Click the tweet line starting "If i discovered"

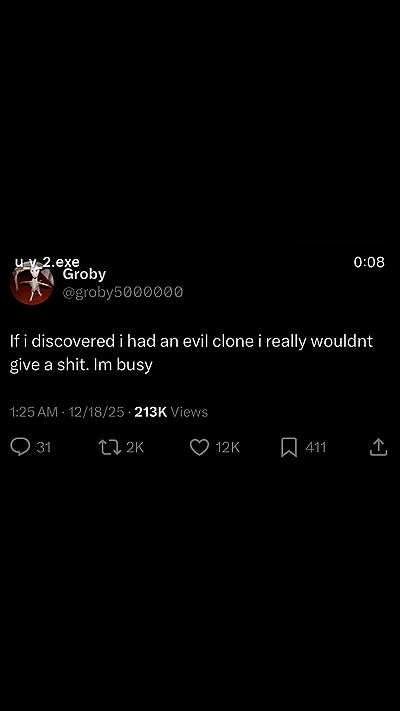191,341
